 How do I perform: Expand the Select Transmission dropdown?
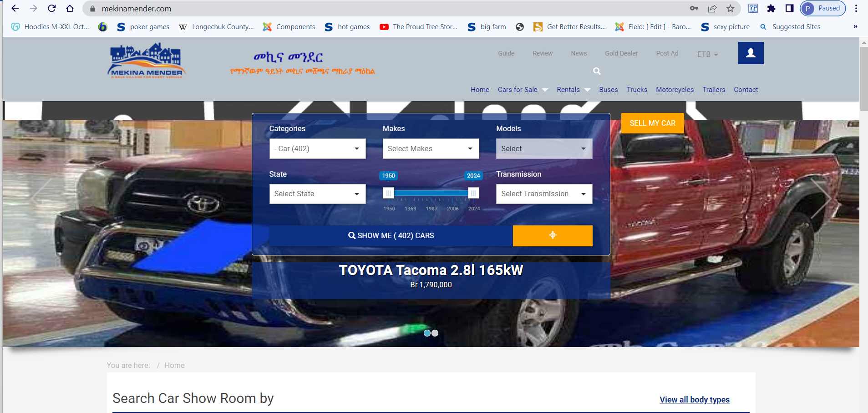click(x=544, y=194)
